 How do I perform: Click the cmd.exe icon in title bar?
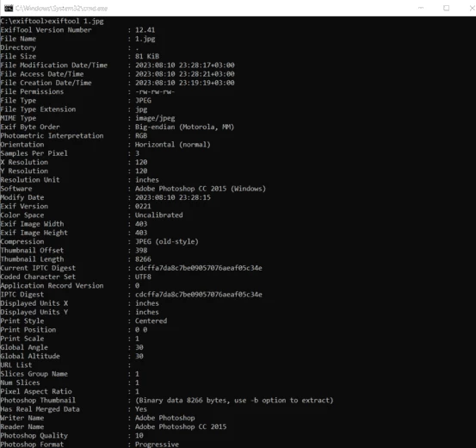(9, 9)
